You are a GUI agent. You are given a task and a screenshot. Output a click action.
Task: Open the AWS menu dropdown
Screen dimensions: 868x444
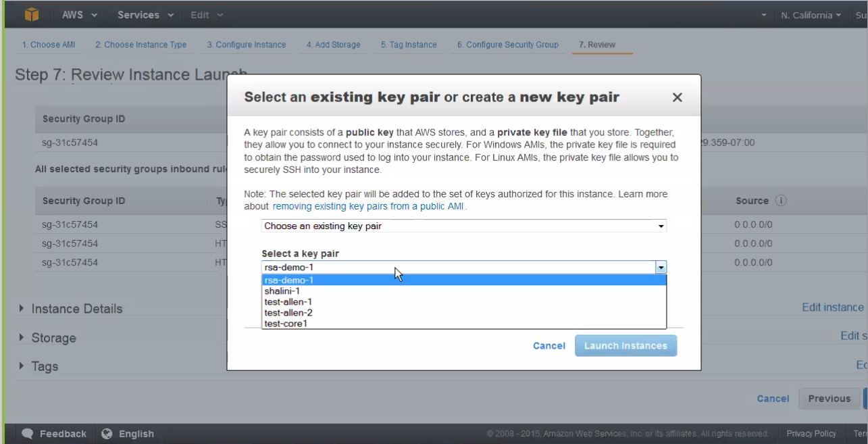(x=80, y=15)
